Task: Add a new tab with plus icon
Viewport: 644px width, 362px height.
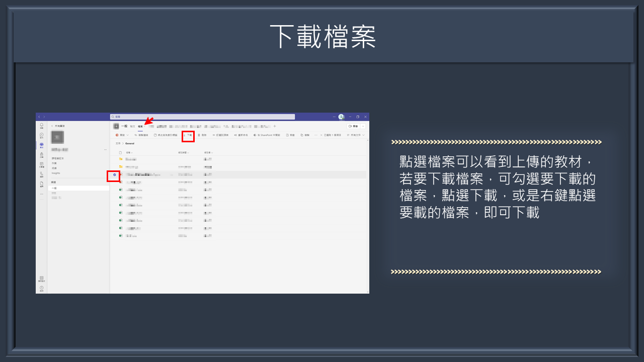Action: click(275, 126)
